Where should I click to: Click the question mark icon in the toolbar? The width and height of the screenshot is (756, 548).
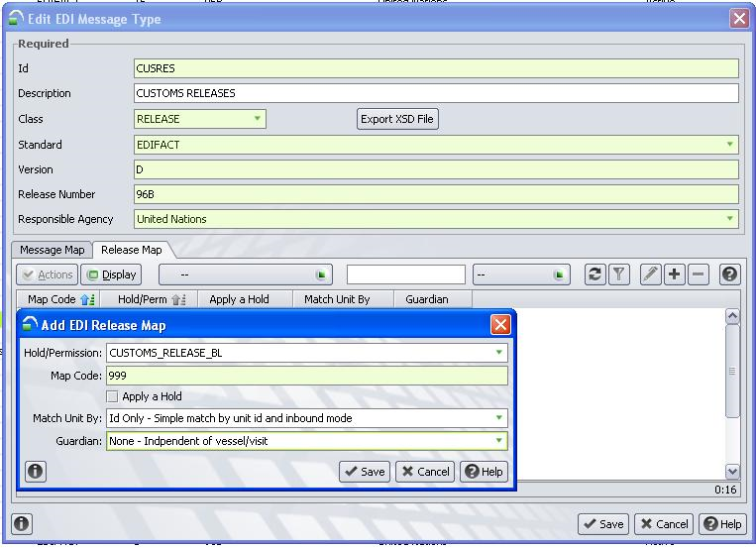(x=729, y=274)
